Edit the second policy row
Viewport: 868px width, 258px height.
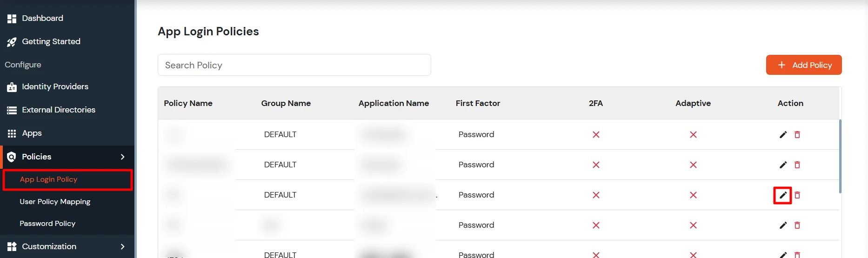(x=783, y=165)
